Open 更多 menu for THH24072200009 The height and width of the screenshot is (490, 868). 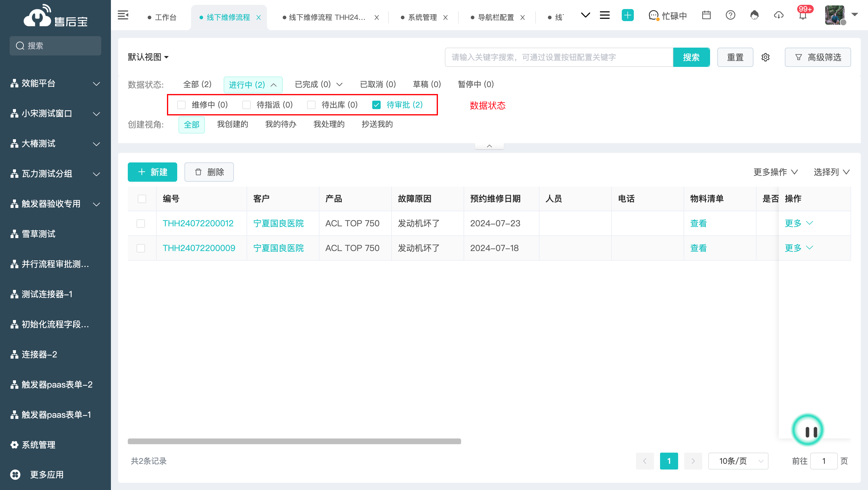click(x=799, y=248)
